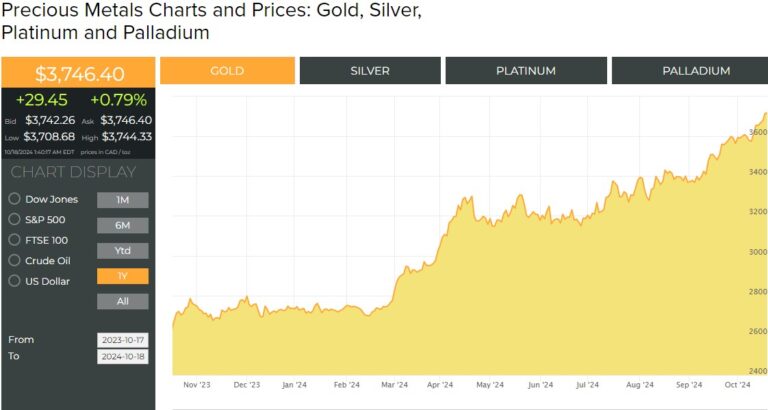
Task: Enable FTSE 100 overlay radio button
Action: pos(15,240)
